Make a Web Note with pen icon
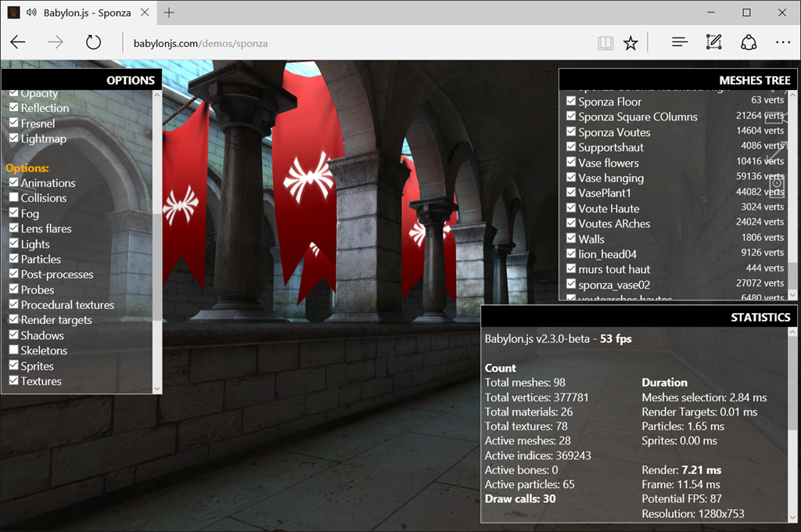801x532 pixels. coord(713,42)
